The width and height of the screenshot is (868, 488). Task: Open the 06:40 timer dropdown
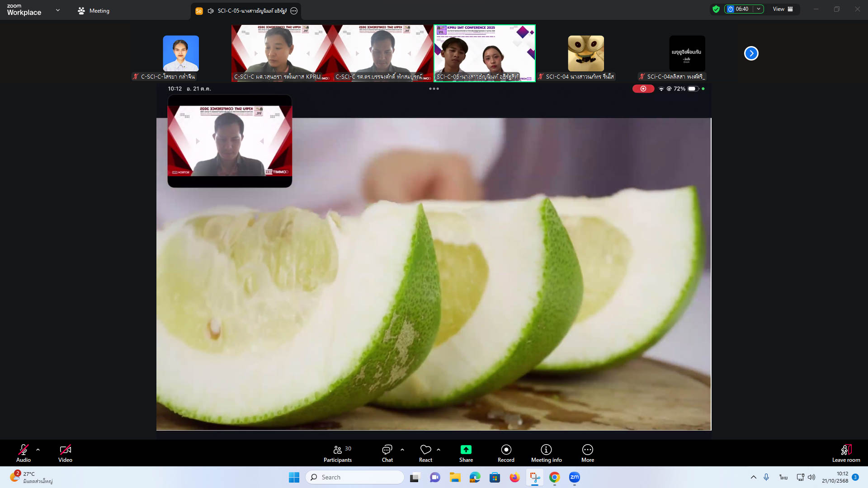click(x=759, y=9)
